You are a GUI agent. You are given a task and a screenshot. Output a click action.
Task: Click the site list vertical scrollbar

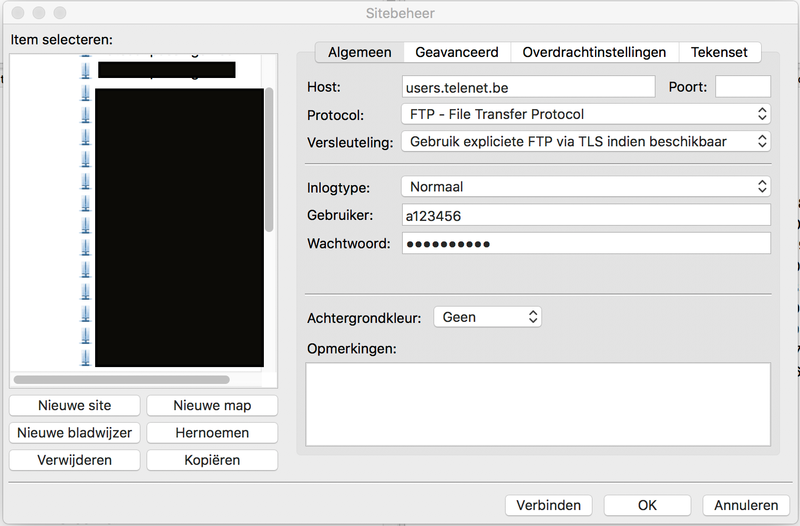tap(268, 160)
